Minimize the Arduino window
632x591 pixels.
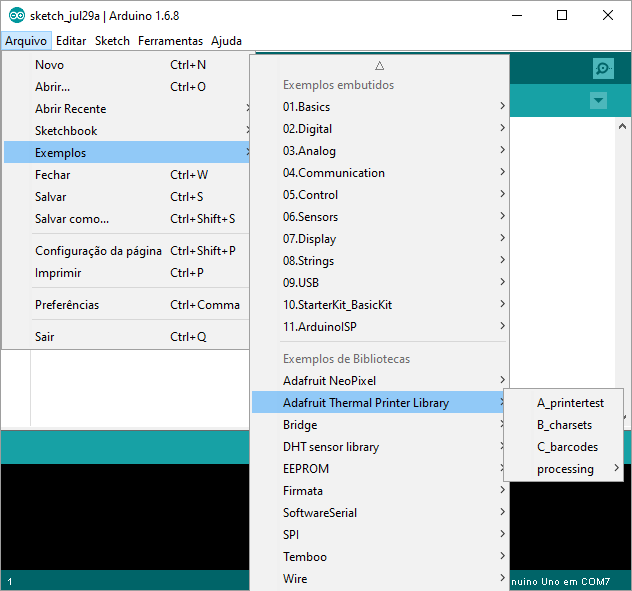517,16
